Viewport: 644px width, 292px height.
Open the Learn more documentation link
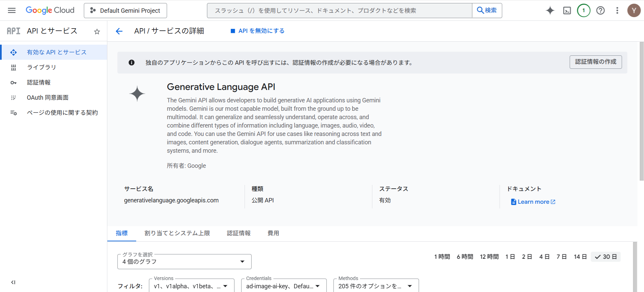[533, 202]
